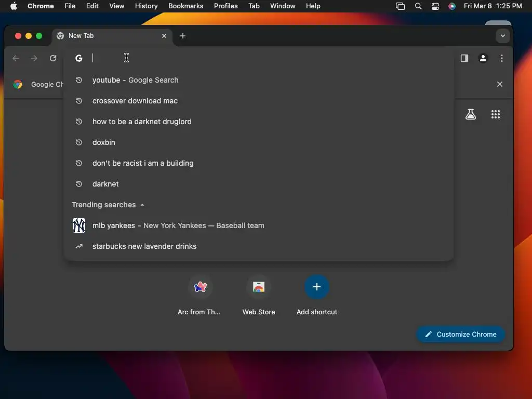Open a new tab with plus button
The height and width of the screenshot is (399, 532).
pos(182,36)
